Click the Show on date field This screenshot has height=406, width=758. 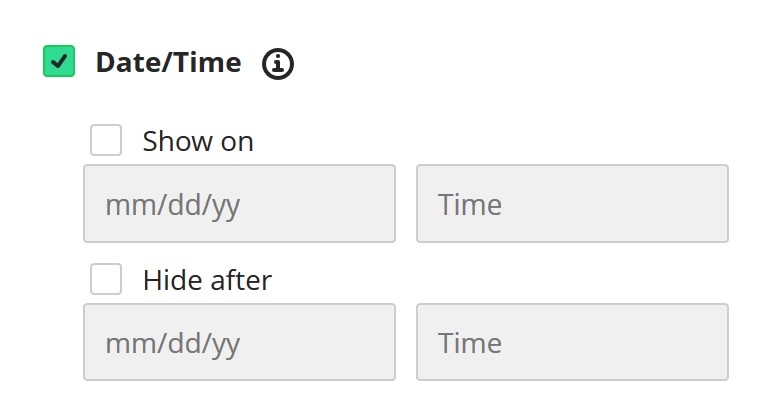click(239, 203)
